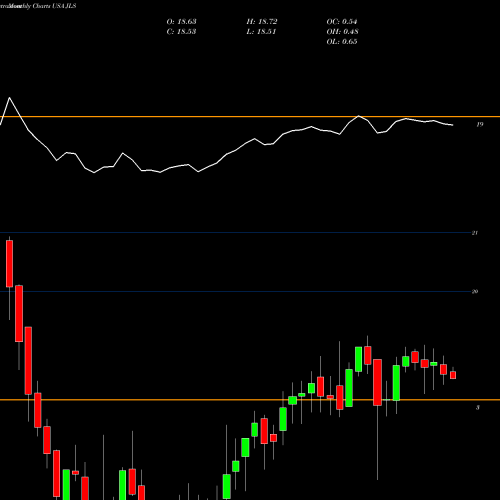Click the 20 price axis label
Image resolution: width=500 pixels, height=500 pixels.
pos(475,292)
